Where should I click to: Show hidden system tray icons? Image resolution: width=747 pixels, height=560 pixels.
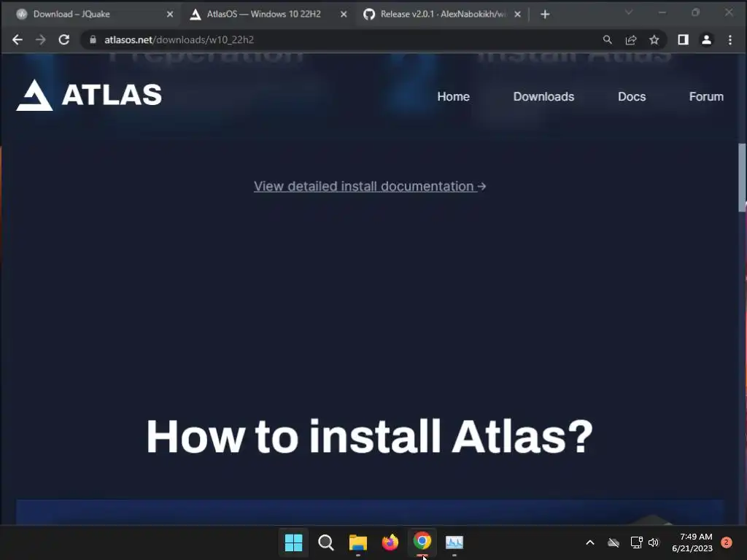(x=589, y=542)
